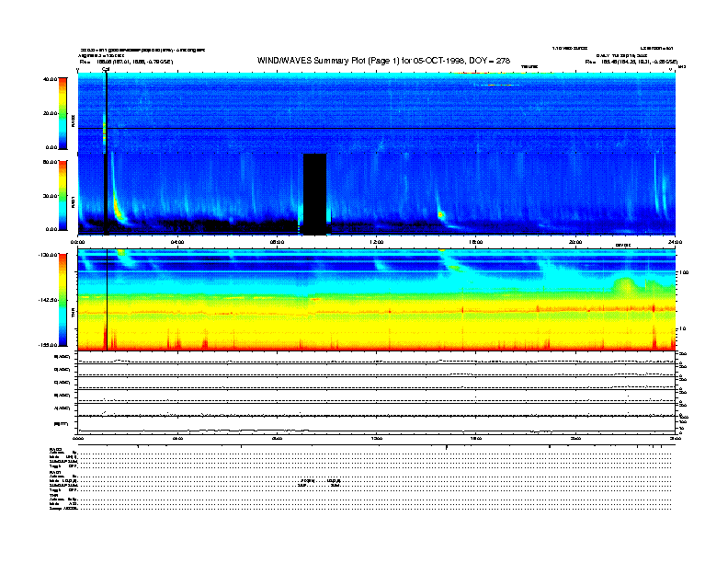Click the 12:00 tick below RAD1 spectrogram

click(x=377, y=242)
